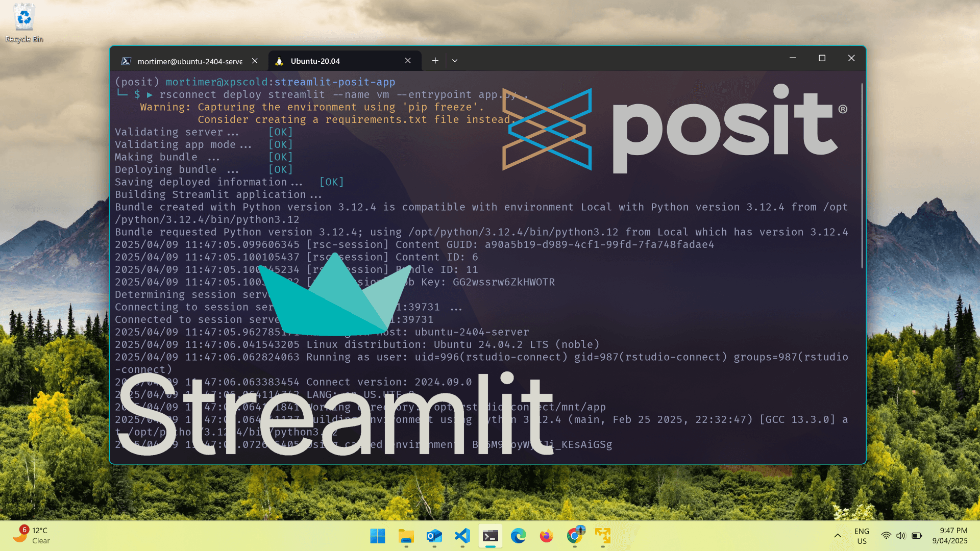Open the battery status icon
Screen dimensions: 980x551
(917, 536)
